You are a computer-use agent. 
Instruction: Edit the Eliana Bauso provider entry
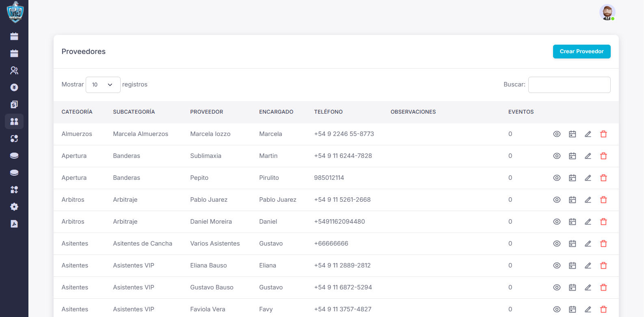pyautogui.click(x=588, y=265)
